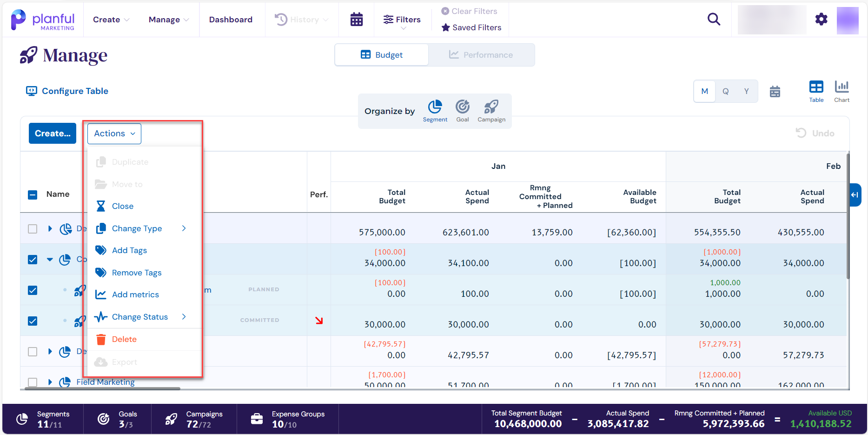Click the hourglass Close icon in menu

pyautogui.click(x=101, y=206)
